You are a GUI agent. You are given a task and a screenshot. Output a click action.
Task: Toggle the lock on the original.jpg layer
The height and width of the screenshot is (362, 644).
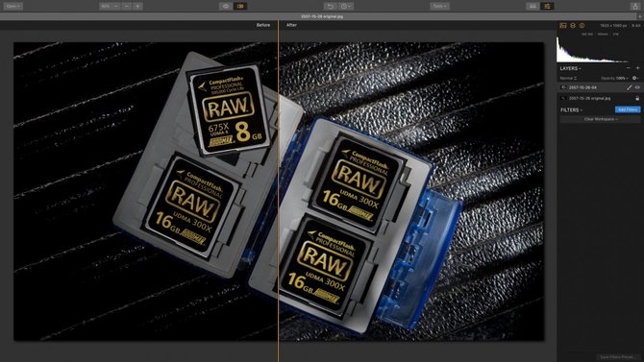[x=637, y=99]
